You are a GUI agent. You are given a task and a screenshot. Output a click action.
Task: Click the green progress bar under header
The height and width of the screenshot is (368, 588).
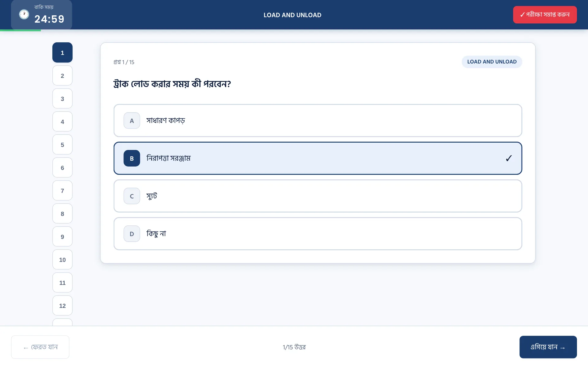coord(21,30)
